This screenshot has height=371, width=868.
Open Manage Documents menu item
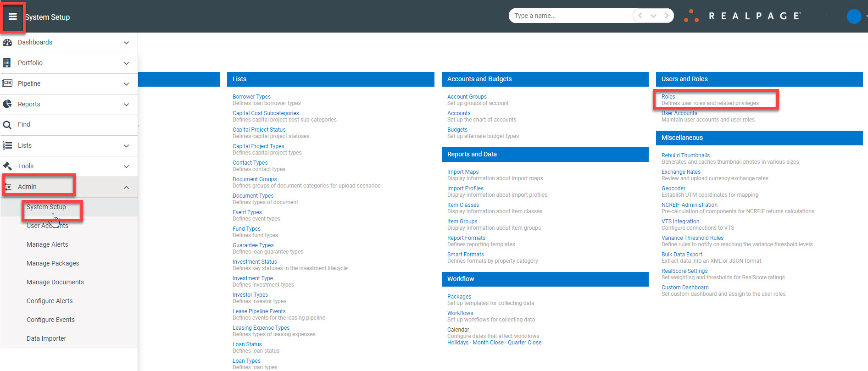55,282
